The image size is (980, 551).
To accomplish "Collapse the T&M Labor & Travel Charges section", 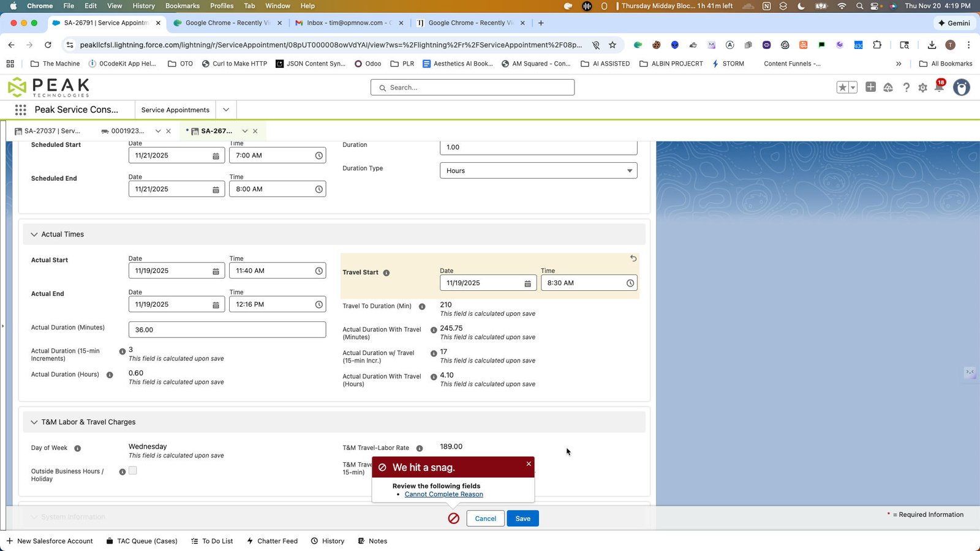I will click(34, 422).
